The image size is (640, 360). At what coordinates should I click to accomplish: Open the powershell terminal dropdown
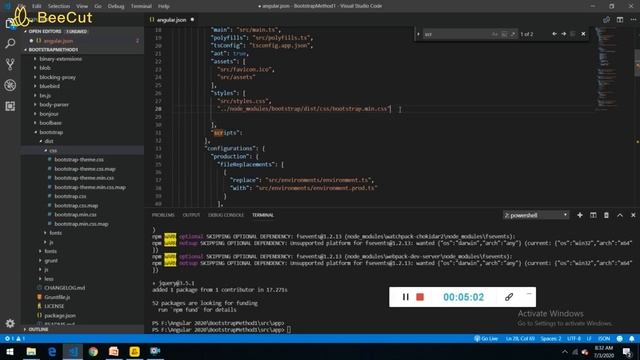[536, 215]
